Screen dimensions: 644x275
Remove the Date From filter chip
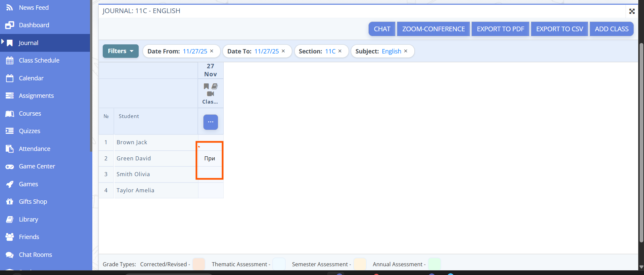(212, 51)
